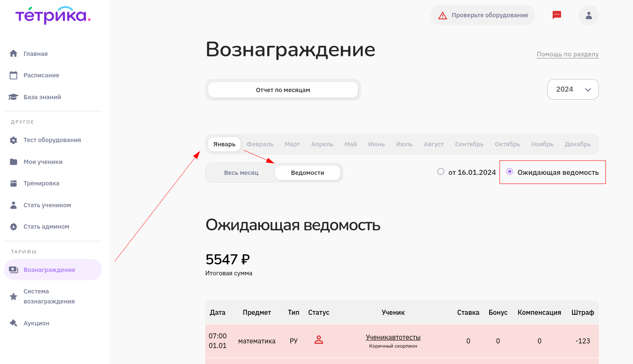Click the 'Проверьте оборудование' button
This screenshot has height=364, width=633.
pyautogui.click(x=483, y=15)
